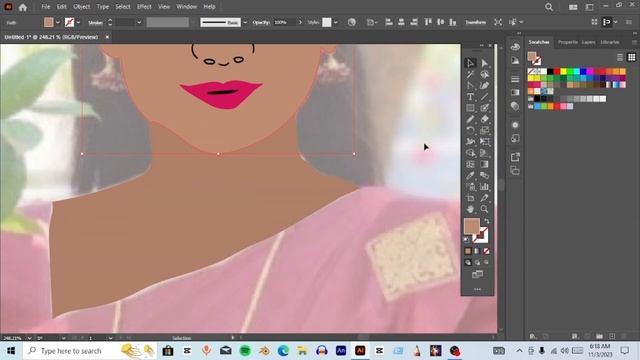
Task: Open the Object menu
Action: (x=82, y=7)
